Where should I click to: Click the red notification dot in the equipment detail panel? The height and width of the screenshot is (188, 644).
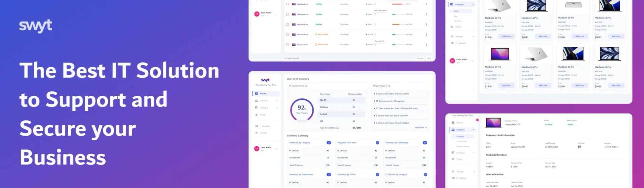(x=477, y=120)
